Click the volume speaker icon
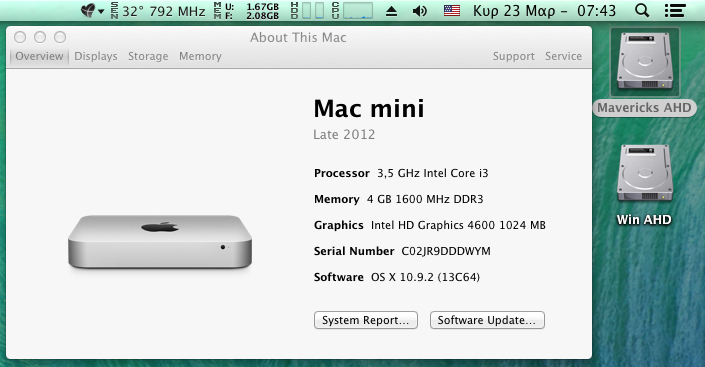This screenshot has height=367, width=705. coord(419,11)
